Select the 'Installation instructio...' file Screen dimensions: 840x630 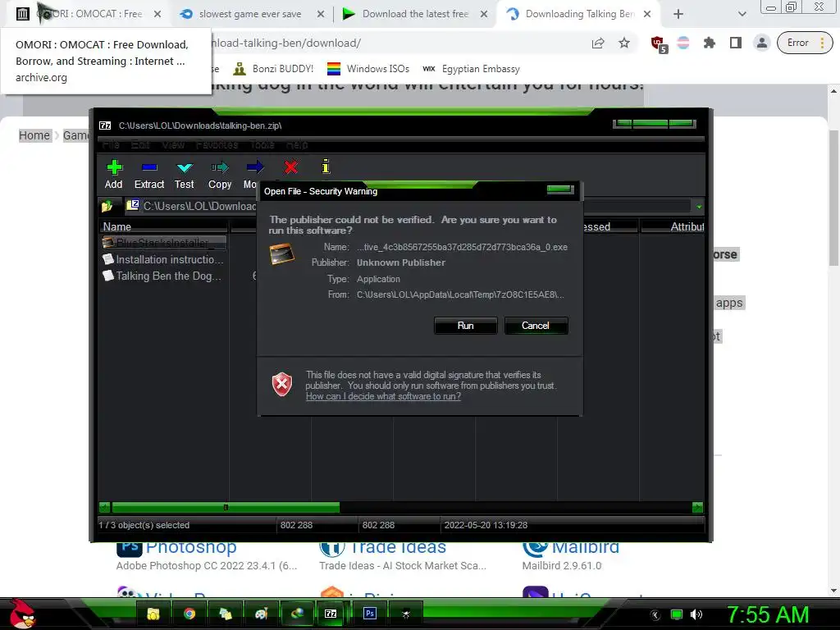(164, 259)
